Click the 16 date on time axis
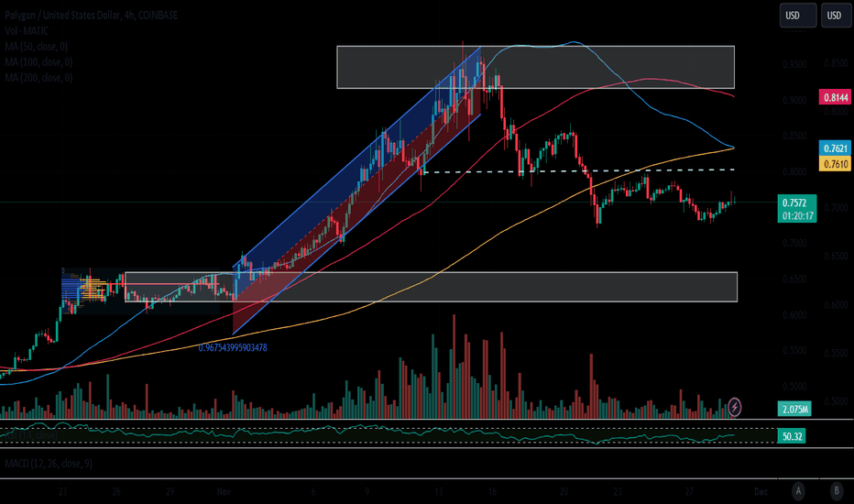This screenshot has height=504, width=854. pyautogui.click(x=492, y=491)
